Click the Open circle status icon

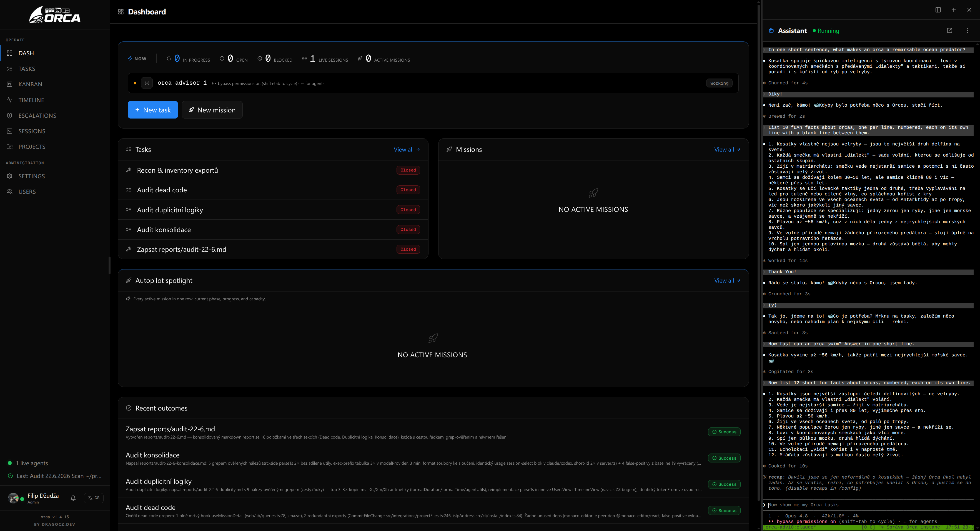222,59
